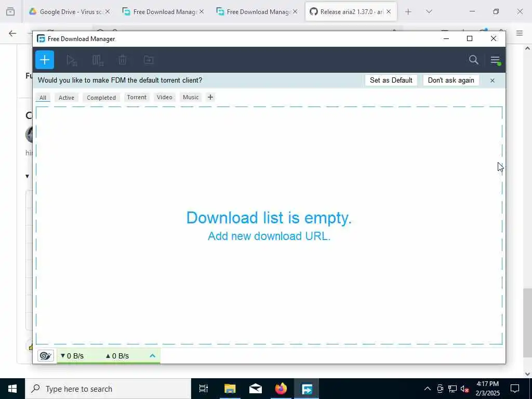Dismiss the default torrent client banner
The image size is (532, 399).
click(493, 81)
